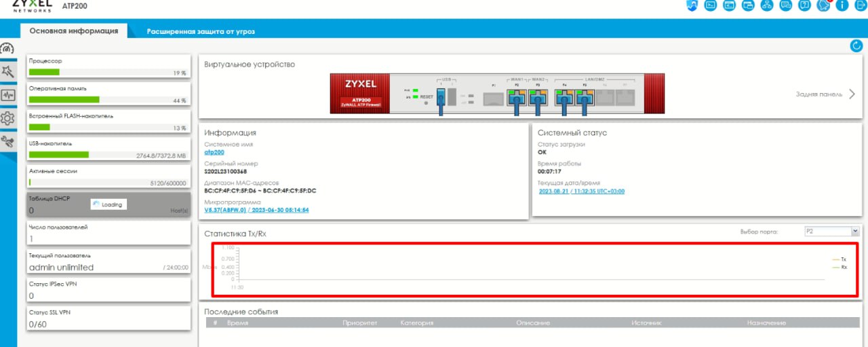Open the help question mark icon

click(x=804, y=5)
